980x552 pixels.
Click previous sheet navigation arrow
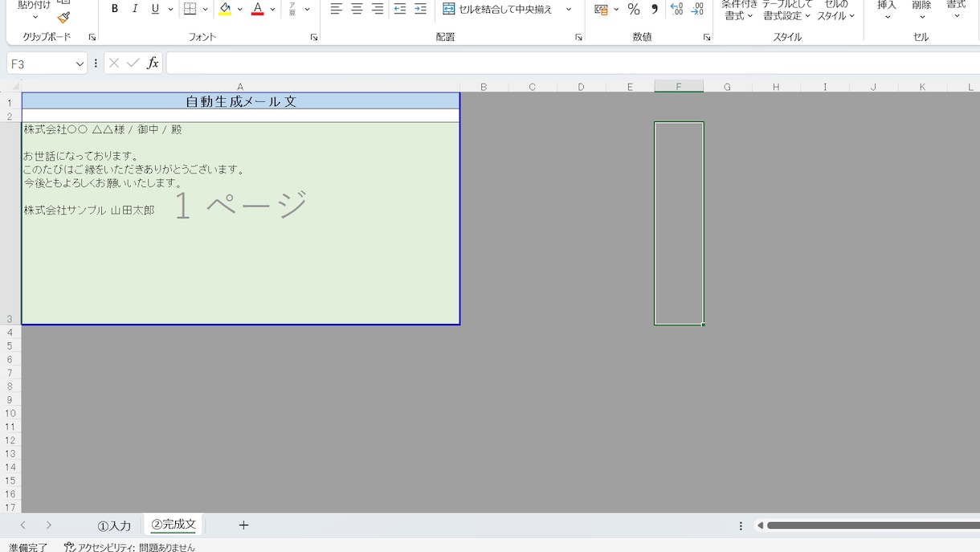click(22, 525)
